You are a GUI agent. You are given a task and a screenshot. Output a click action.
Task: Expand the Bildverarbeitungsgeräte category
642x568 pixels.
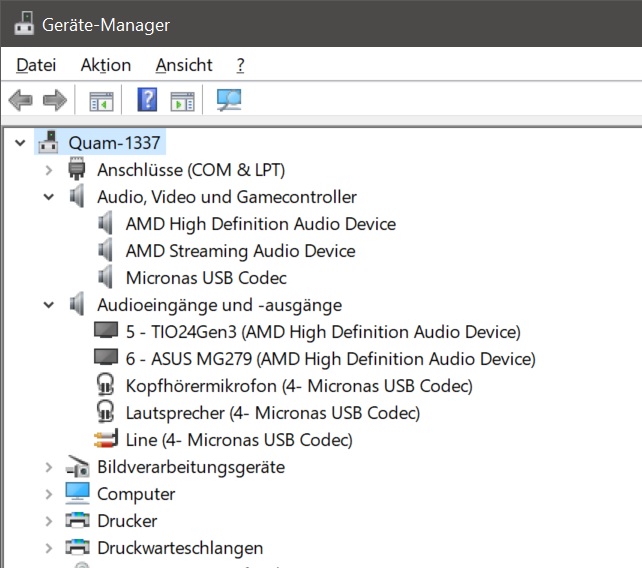pyautogui.click(x=49, y=467)
